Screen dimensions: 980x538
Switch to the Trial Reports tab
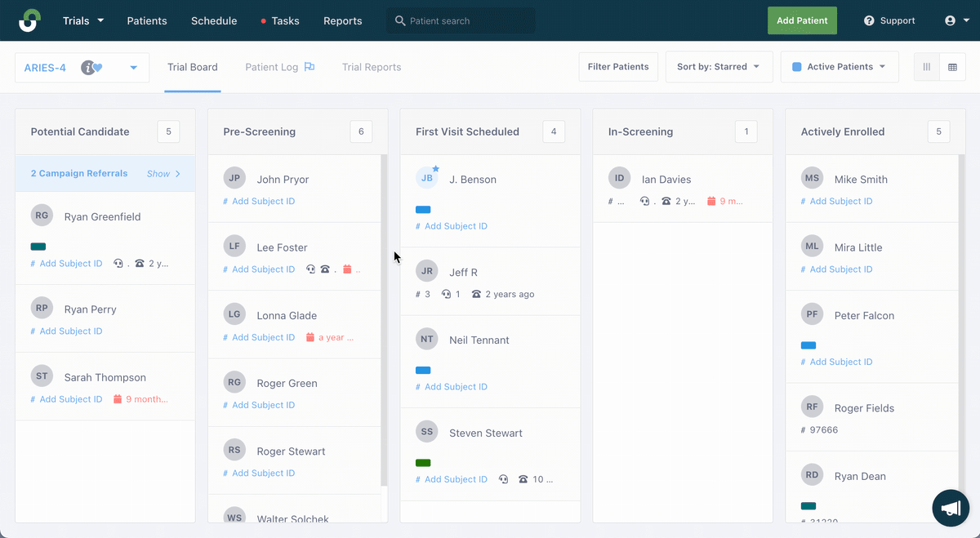pos(372,67)
